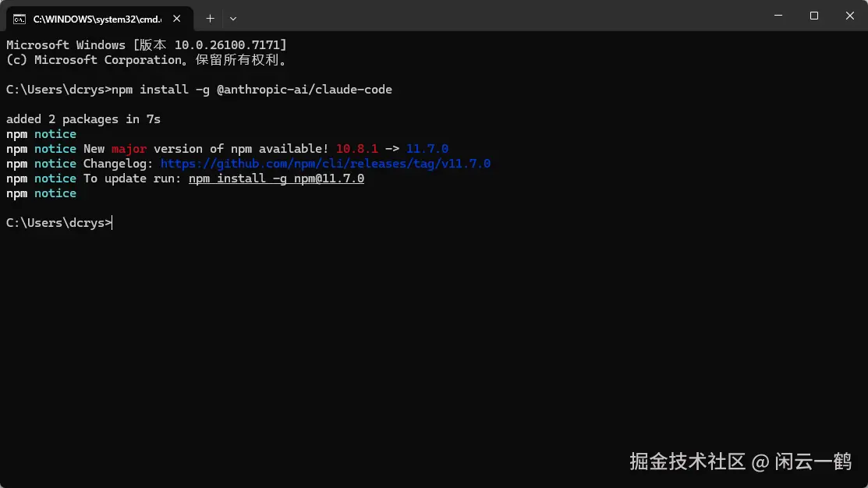Open the npm changelog GitHub link
Viewport: 868px width, 488px height.
(325, 164)
